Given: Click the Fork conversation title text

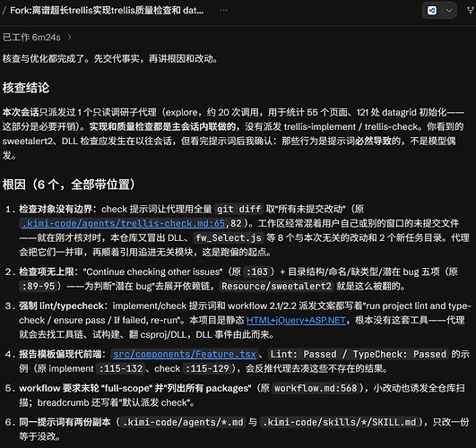Looking at the screenshot, I should point(107,11).
